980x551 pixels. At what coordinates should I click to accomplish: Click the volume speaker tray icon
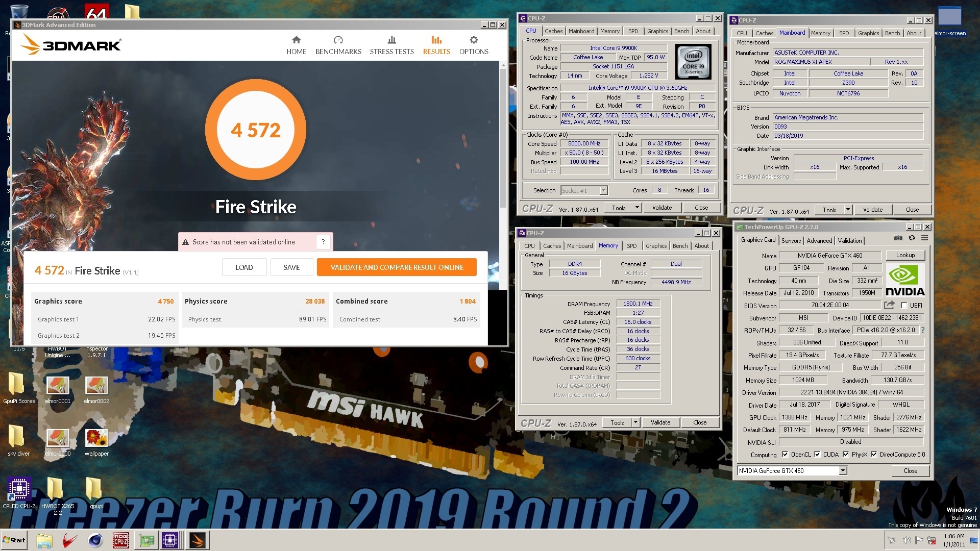pyautogui.click(x=906, y=540)
